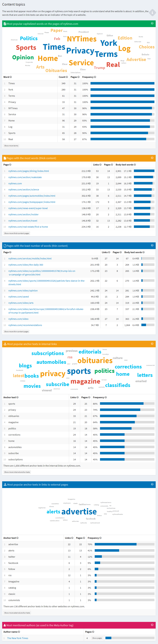
Task: Open nytimes.com/video/opinion link
Action: [23, 290]
